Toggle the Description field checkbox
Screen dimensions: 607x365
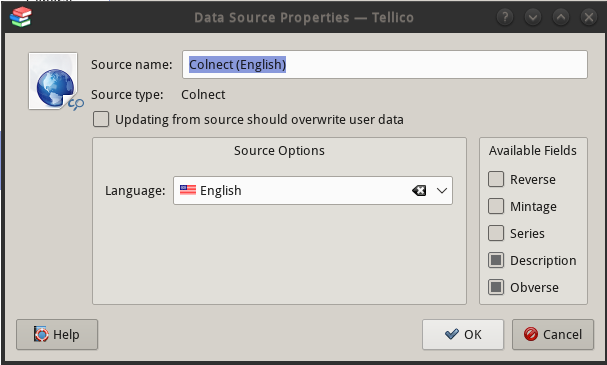(x=496, y=260)
